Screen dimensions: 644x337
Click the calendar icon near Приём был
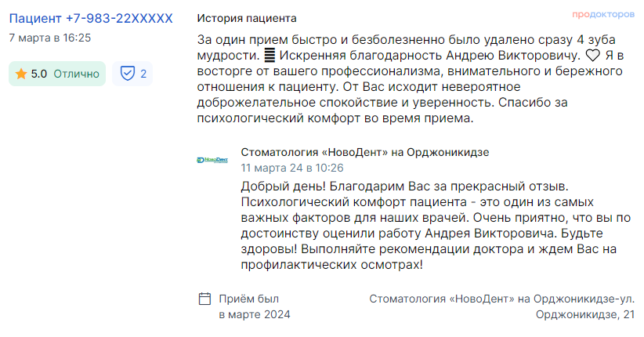click(204, 299)
